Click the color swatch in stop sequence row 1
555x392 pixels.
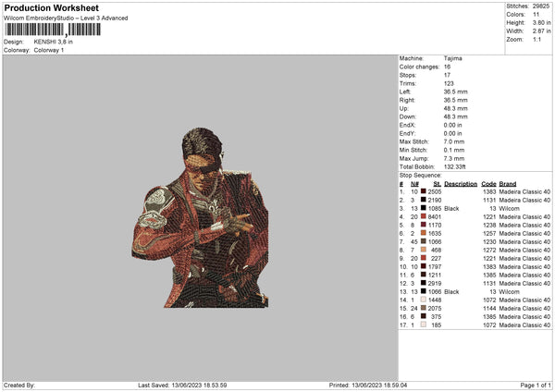coord(423,191)
